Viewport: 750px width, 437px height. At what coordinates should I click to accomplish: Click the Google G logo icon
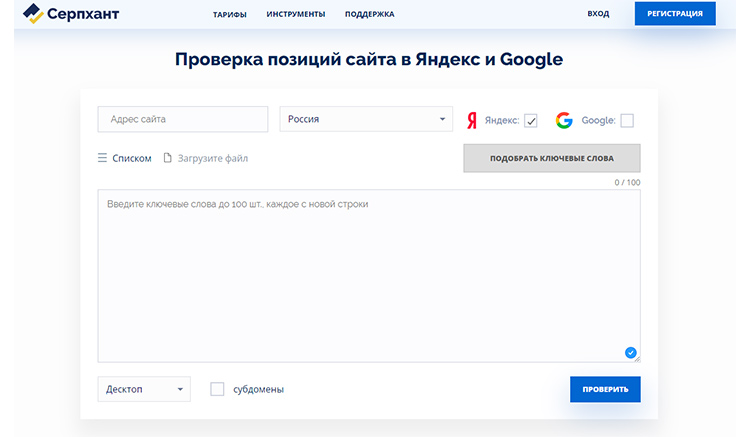564,120
